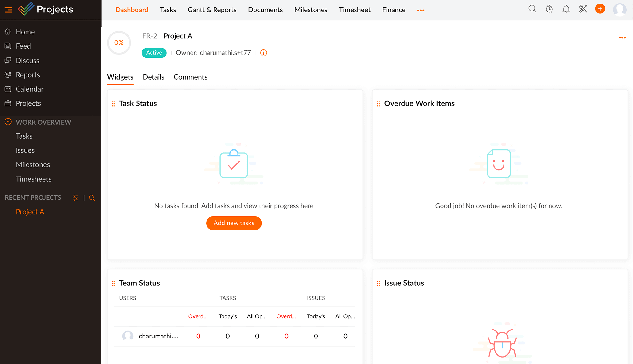
Task: Click Add new tasks button
Action: coord(233,223)
